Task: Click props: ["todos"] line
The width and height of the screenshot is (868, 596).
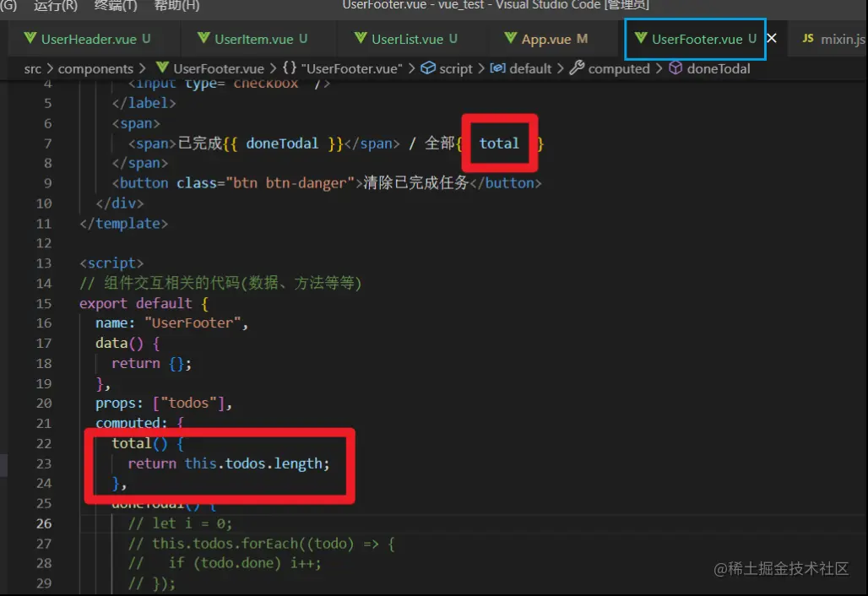Action: (x=164, y=404)
